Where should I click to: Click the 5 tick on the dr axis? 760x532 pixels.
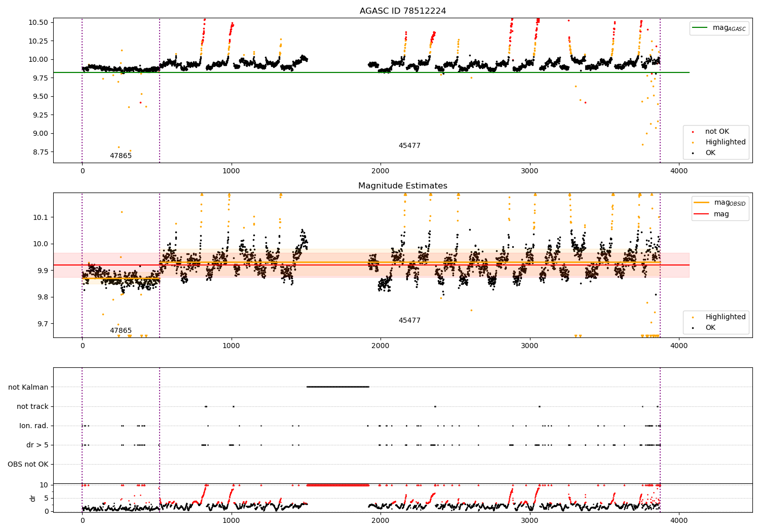coord(46,498)
